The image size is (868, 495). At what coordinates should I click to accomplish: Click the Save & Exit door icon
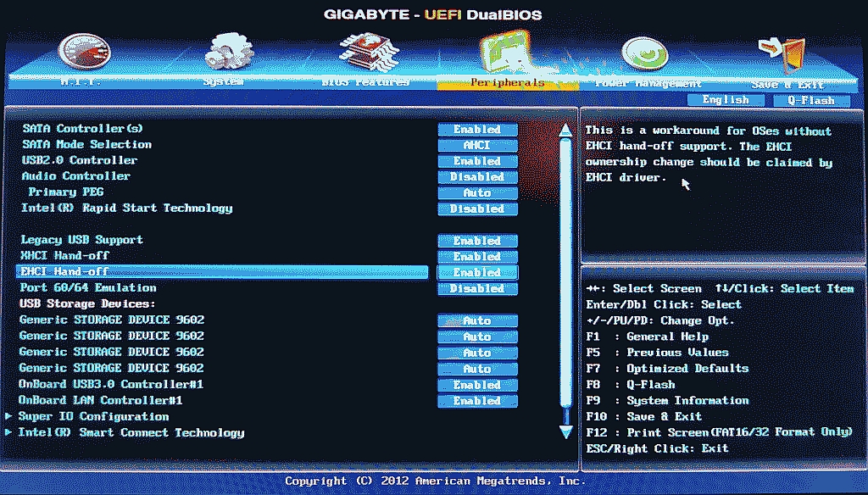(x=782, y=54)
